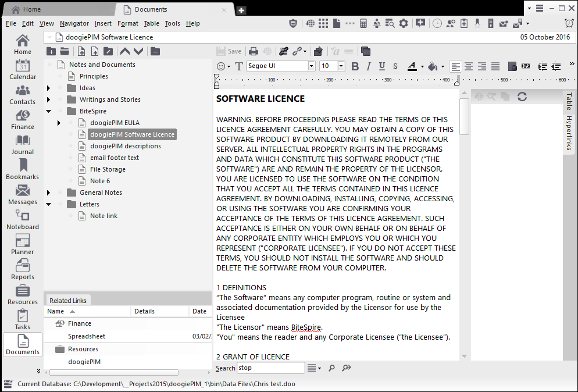Open the Format menu
This screenshot has width=578, height=392.
pos(127,23)
